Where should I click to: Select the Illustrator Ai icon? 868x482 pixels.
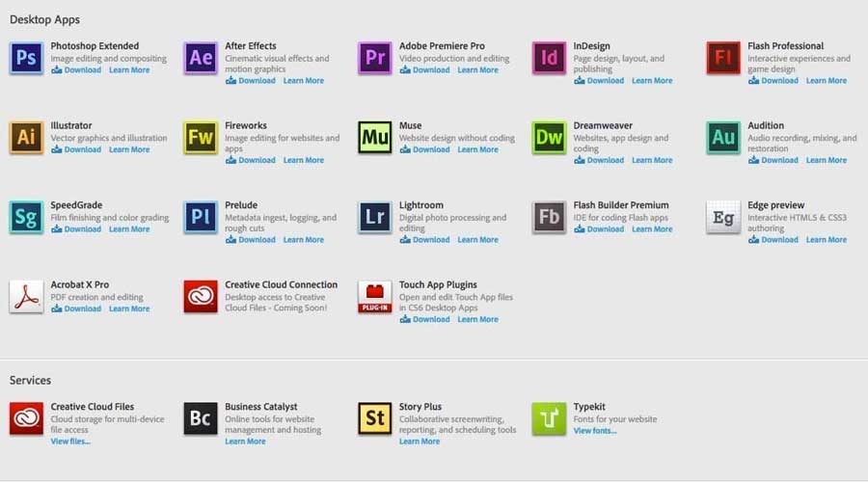(x=26, y=137)
